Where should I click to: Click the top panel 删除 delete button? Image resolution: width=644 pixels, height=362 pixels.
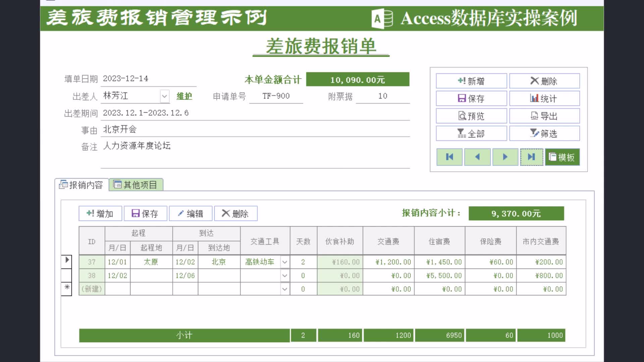coord(544,81)
